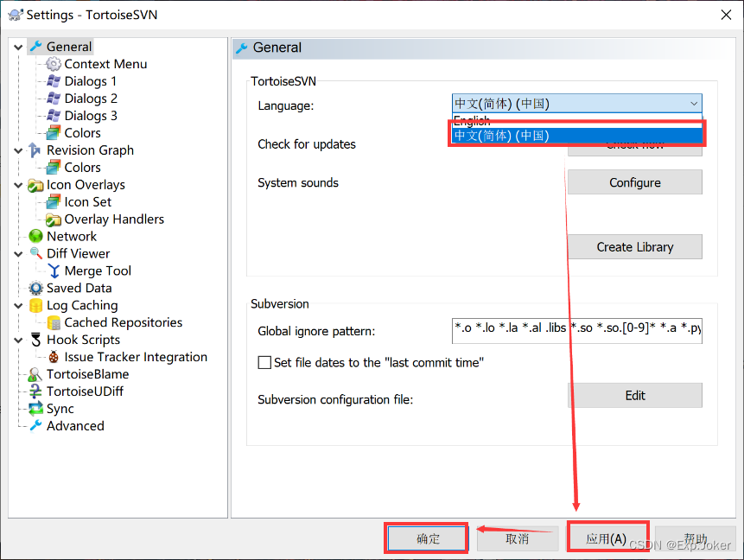Open the Hook Scripts hook icon
744x560 pixels.
[x=35, y=340]
